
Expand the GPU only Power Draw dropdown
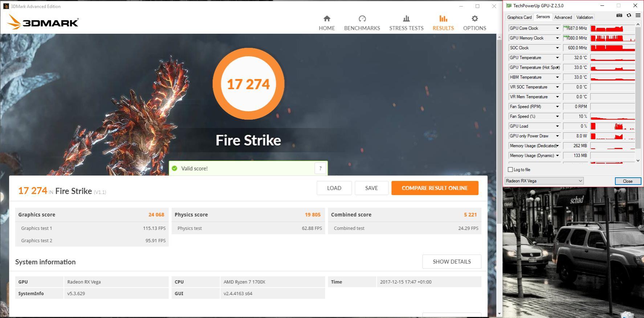coord(557,136)
